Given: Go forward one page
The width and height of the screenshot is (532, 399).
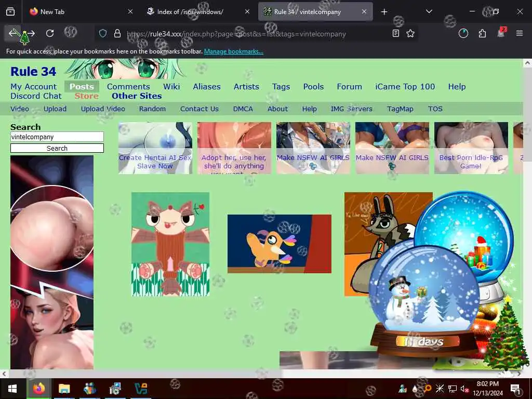Looking at the screenshot, I should tap(31, 33).
